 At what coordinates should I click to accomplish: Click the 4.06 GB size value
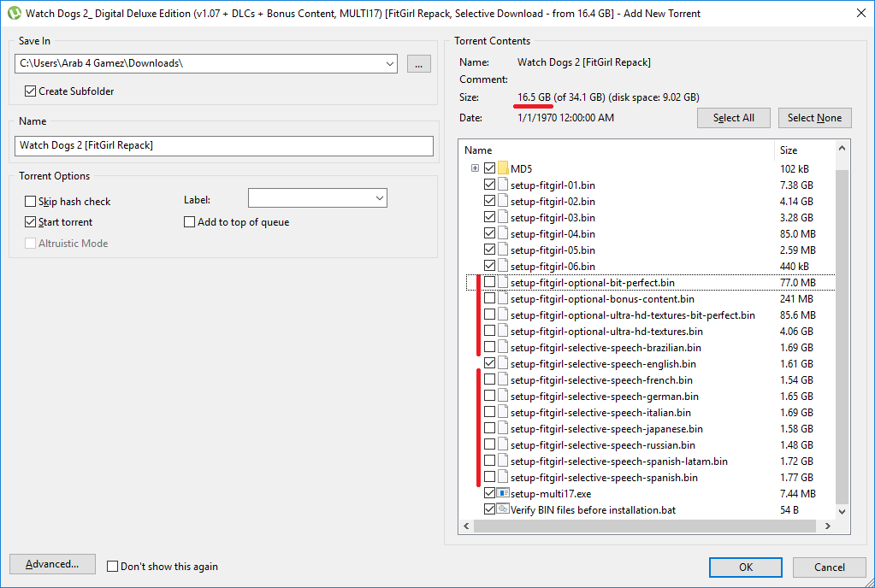point(796,331)
